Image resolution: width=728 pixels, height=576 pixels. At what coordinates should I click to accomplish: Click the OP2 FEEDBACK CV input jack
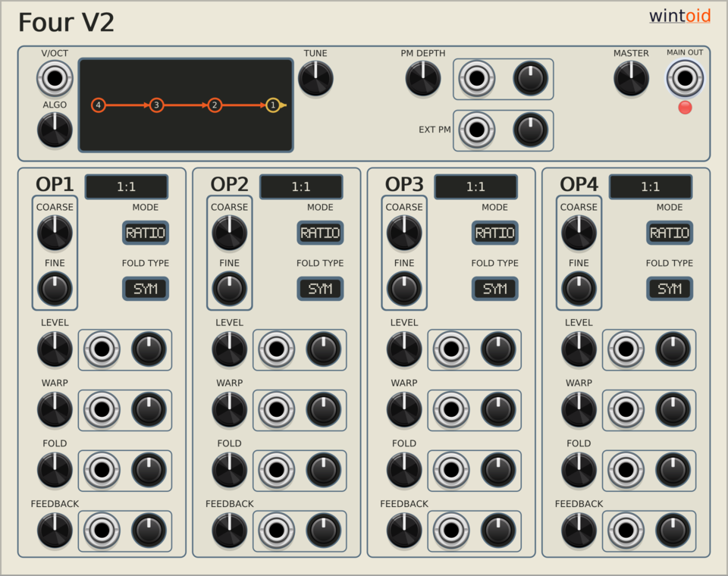(x=276, y=530)
